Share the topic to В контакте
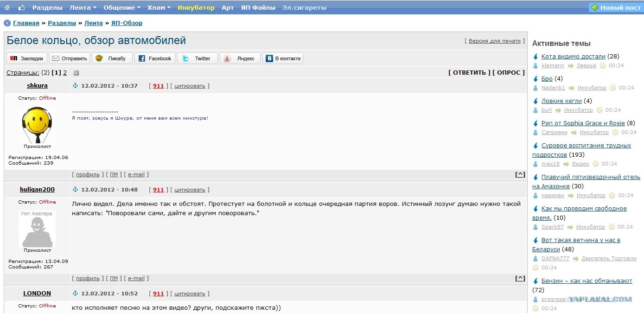 tap(283, 58)
